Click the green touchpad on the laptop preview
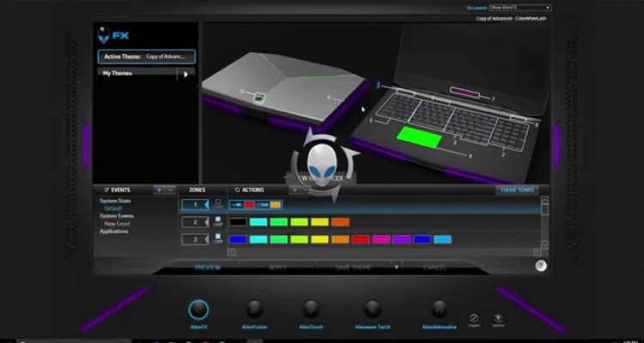Image resolution: width=644 pixels, height=343 pixels. 419,137
